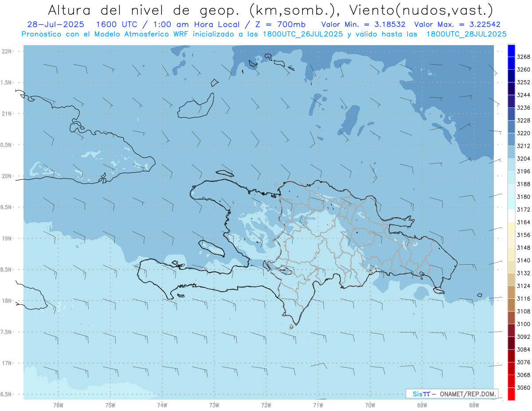Click the legend value 3252
Screen dimensions: 532x411
click(523, 82)
